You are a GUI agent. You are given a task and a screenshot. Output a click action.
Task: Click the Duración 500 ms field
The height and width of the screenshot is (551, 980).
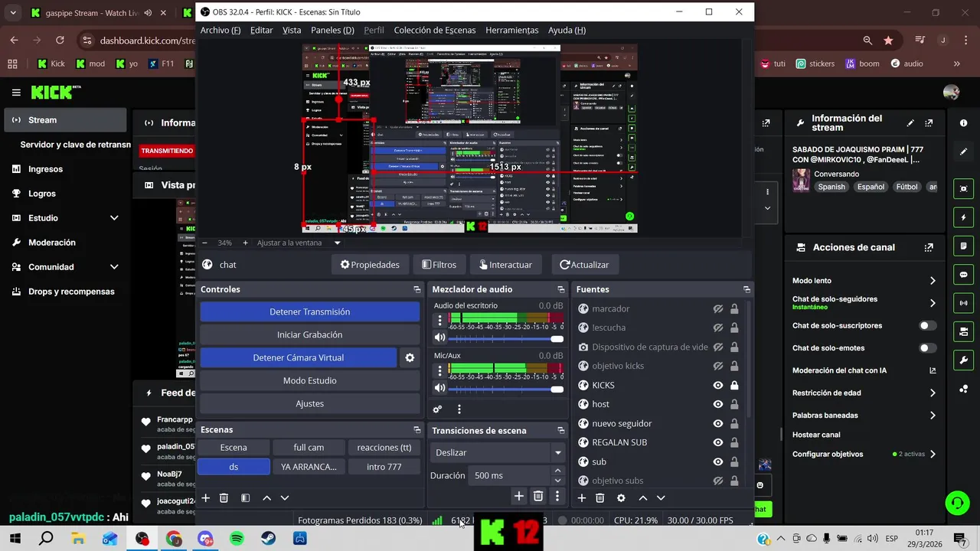[x=510, y=475]
